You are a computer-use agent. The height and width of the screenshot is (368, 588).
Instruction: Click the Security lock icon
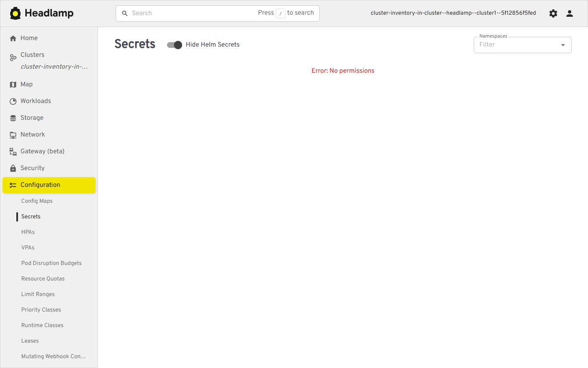[x=13, y=168]
